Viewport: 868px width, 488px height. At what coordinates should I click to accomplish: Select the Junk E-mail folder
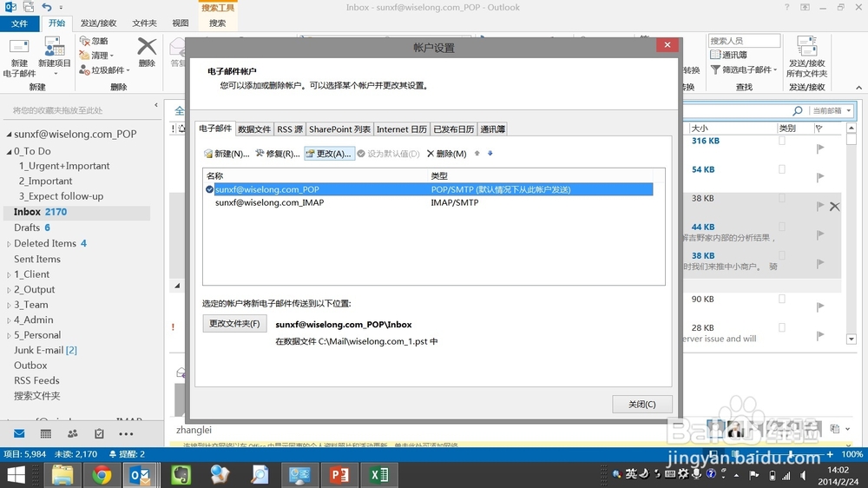tap(39, 350)
